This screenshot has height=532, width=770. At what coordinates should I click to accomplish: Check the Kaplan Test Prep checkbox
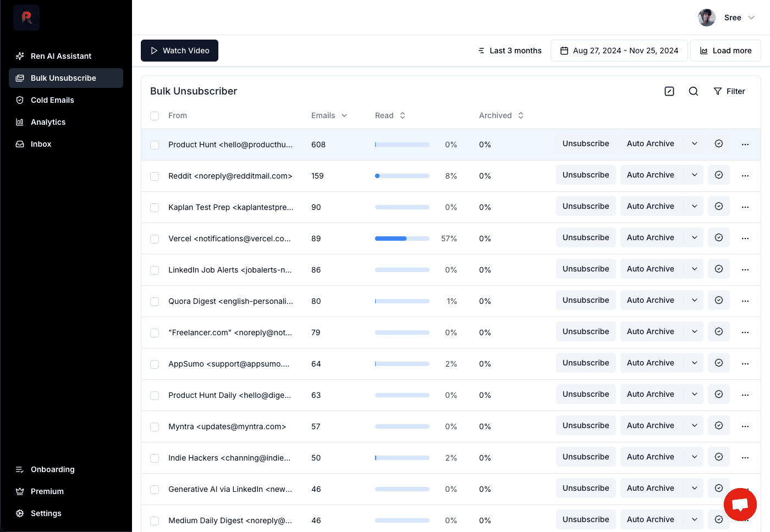click(x=155, y=208)
